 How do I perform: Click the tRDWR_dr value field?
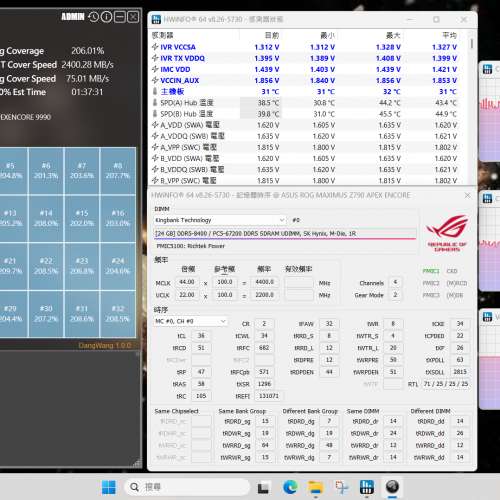click(393, 433)
